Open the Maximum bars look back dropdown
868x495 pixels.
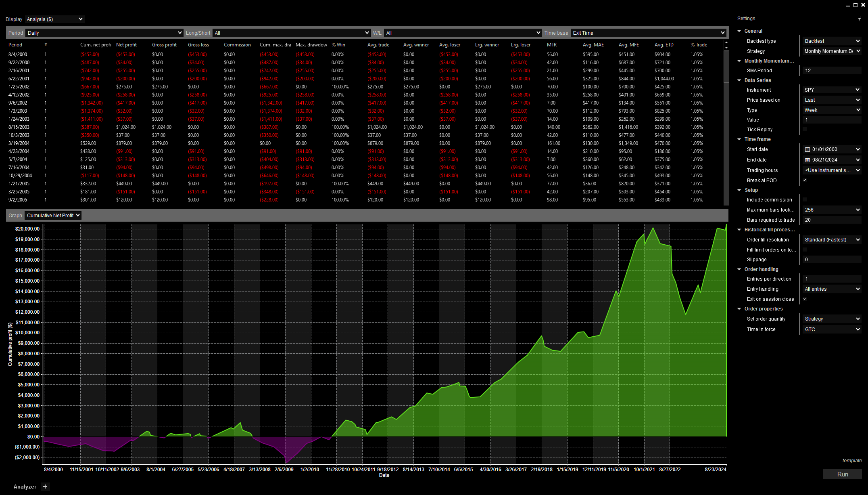[832, 210]
